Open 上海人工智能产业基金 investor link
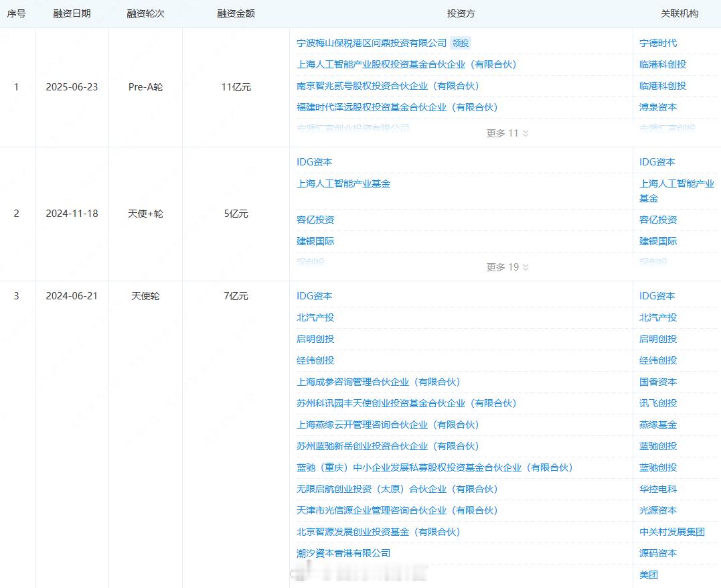This screenshot has width=721, height=588. (343, 183)
